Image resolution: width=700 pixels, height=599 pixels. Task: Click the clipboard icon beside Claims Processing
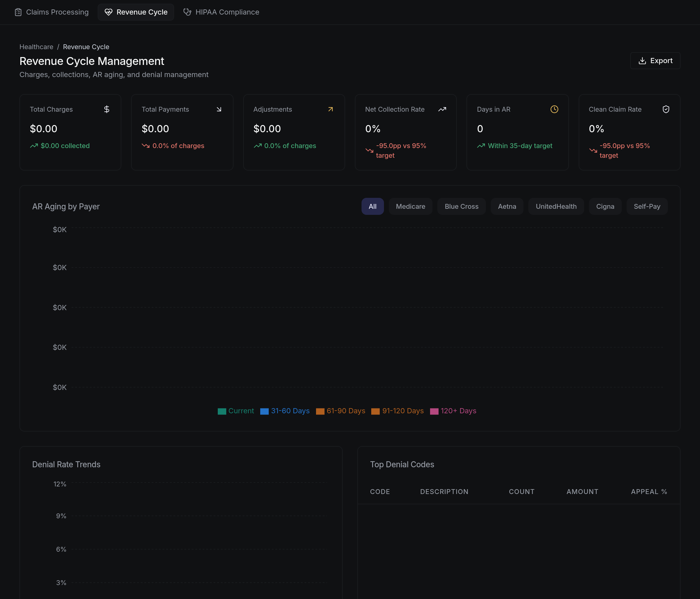(x=18, y=12)
